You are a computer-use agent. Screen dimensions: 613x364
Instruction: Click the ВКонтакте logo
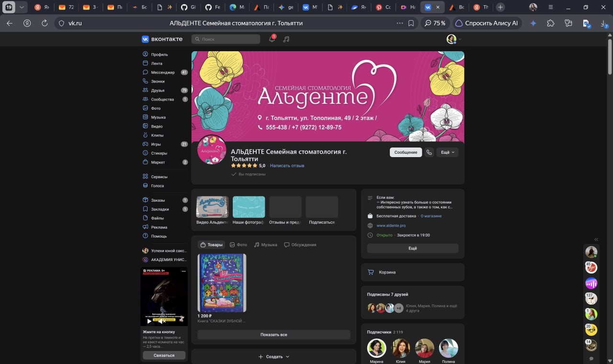click(x=162, y=39)
